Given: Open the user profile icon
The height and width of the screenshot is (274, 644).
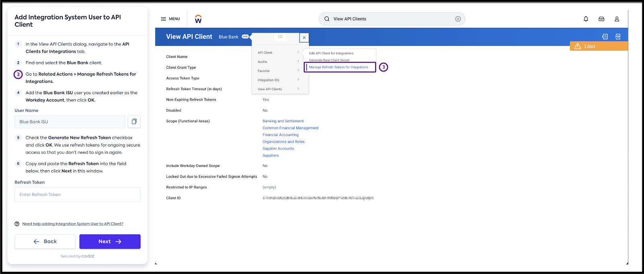Looking at the screenshot, I should click(617, 19).
